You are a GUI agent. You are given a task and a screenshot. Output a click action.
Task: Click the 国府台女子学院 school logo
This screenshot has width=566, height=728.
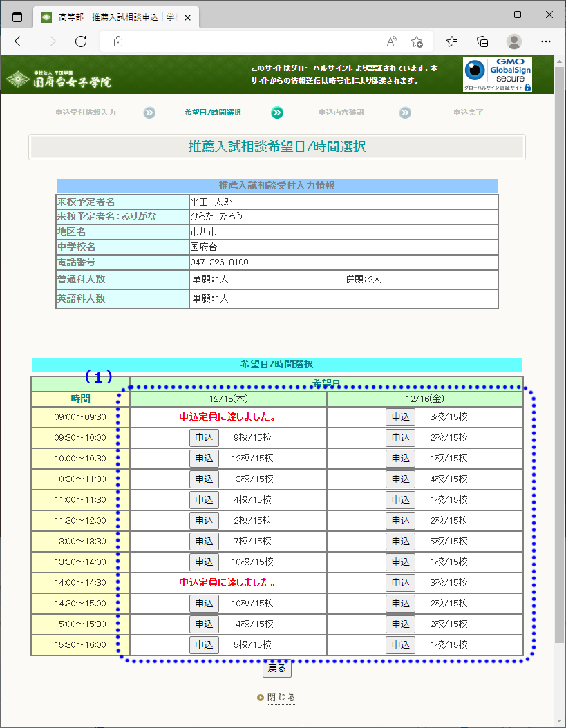point(59,79)
